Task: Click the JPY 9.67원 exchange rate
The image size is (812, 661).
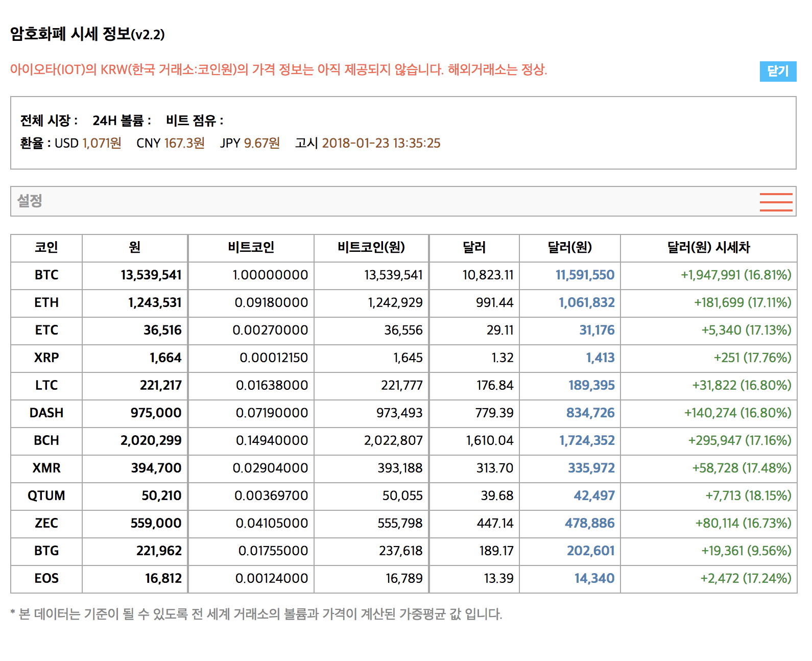Action: [250, 144]
